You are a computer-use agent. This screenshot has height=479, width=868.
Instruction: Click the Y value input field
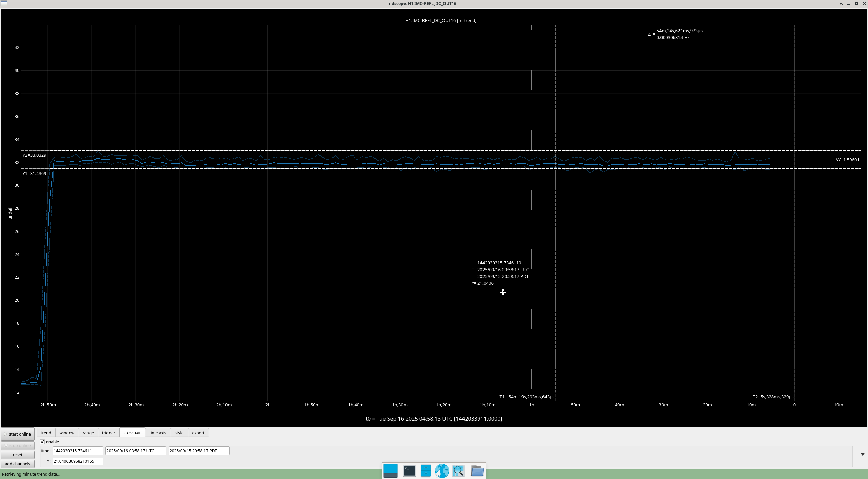(78, 461)
